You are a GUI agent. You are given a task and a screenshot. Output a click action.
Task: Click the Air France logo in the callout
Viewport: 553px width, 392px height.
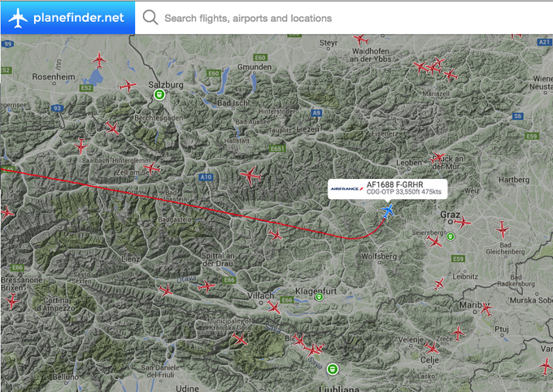pyautogui.click(x=346, y=189)
